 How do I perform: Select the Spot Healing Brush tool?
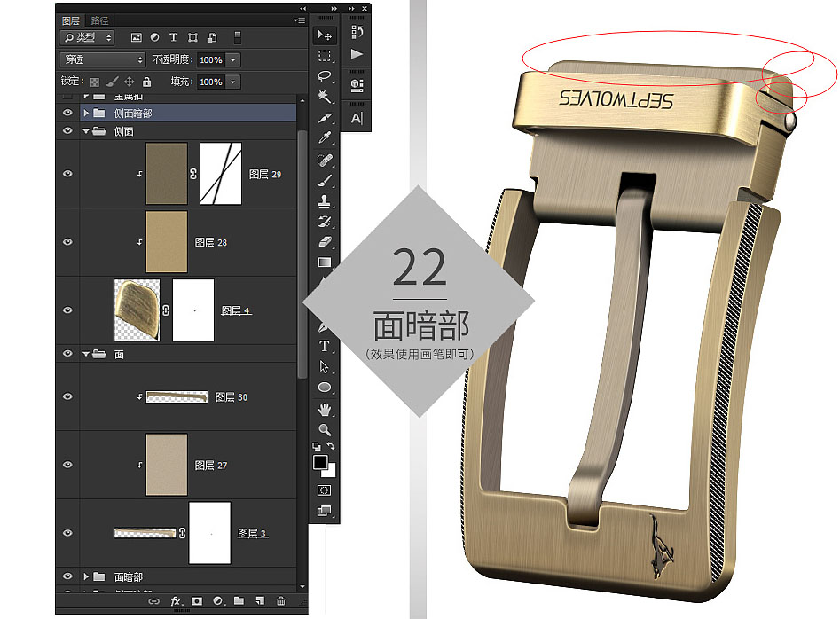click(x=325, y=160)
